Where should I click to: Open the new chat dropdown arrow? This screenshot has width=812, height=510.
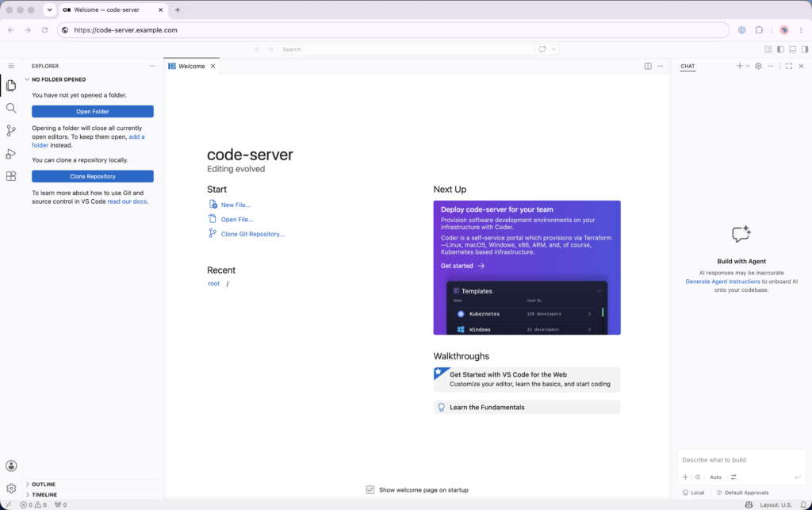pos(747,66)
